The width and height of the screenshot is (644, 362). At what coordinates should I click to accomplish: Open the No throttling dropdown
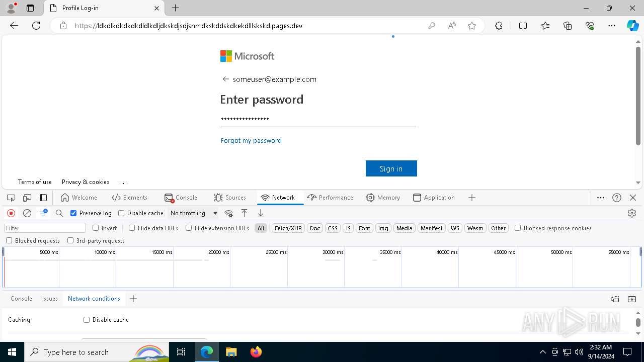coord(194,213)
